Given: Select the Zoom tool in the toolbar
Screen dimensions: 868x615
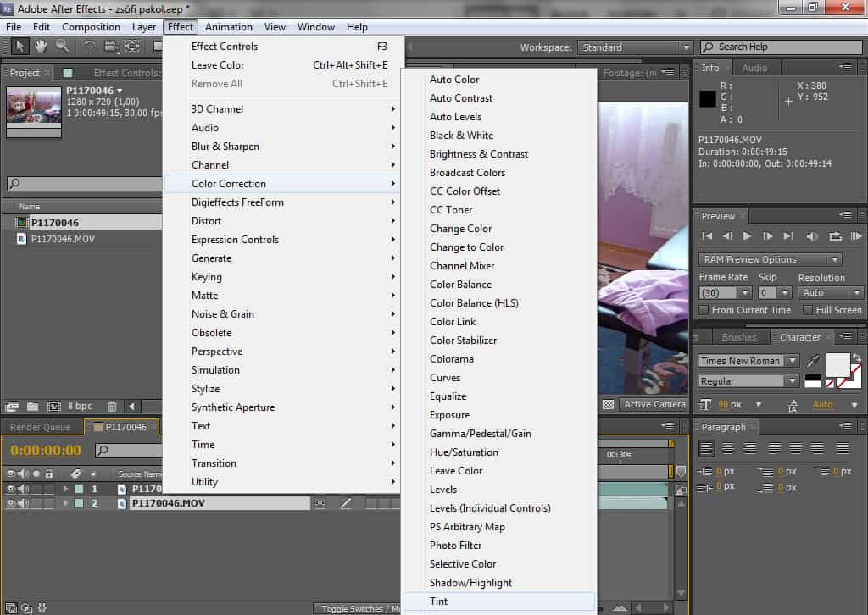Looking at the screenshot, I should click(61, 47).
